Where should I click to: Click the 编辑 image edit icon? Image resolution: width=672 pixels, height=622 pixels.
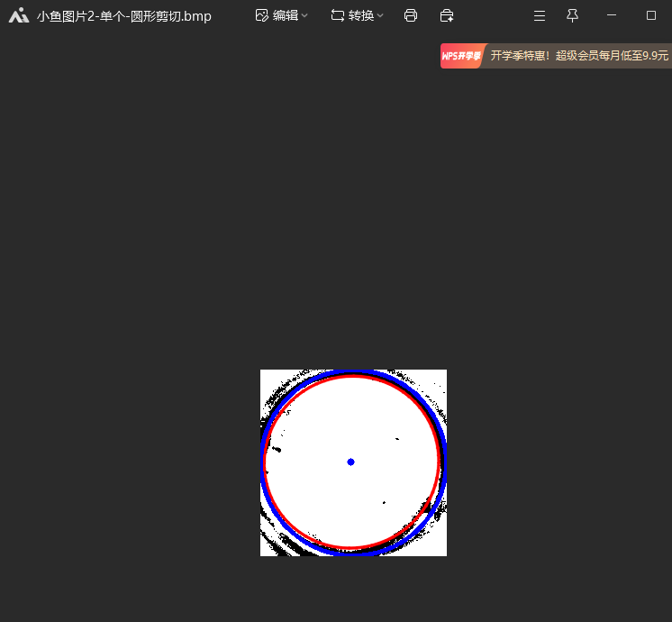tap(261, 16)
